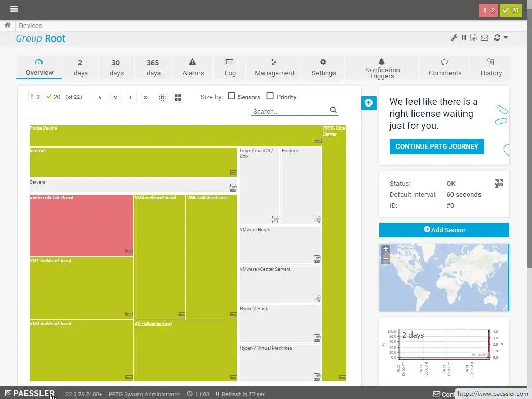Screen dimensions: 532x399
Task: Open the 30 days tab
Action: tap(116, 68)
